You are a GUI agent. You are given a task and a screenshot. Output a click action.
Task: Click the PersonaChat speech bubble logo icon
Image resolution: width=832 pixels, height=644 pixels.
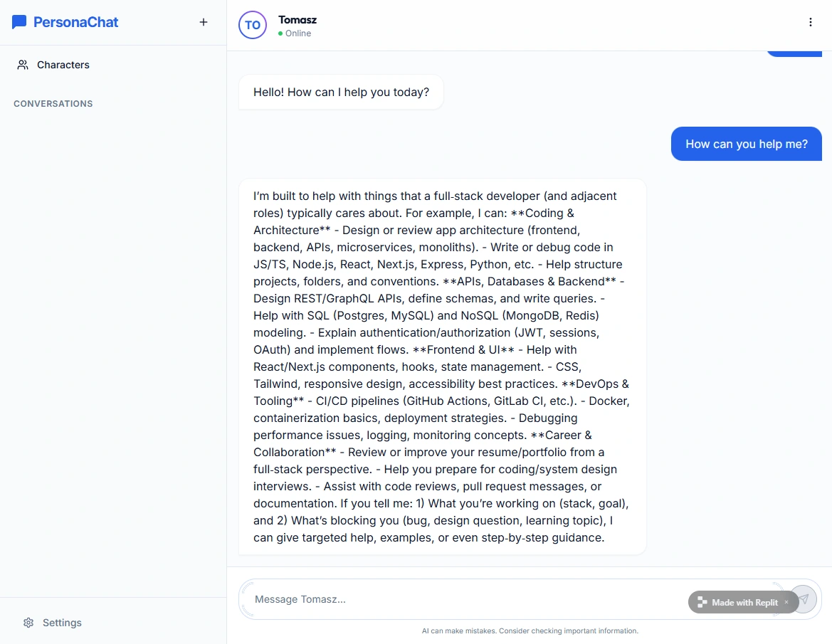[x=19, y=22]
